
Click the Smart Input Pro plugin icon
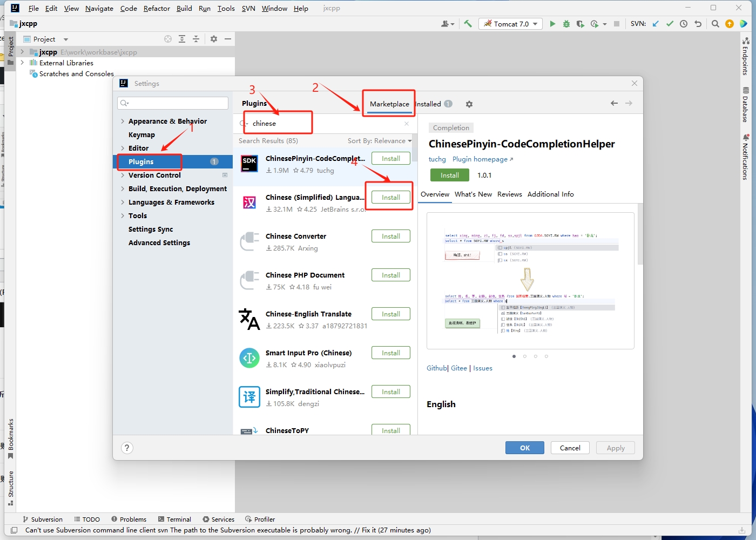pyautogui.click(x=249, y=358)
